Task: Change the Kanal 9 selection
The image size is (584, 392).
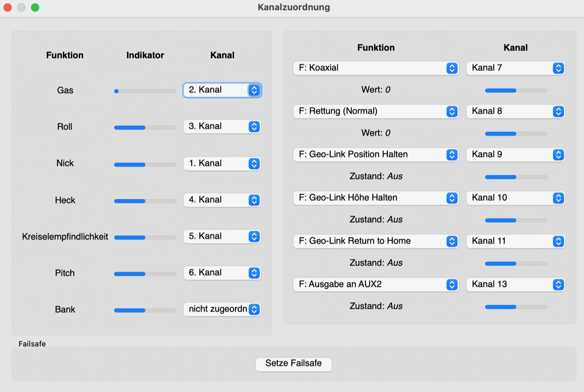Action: pyautogui.click(x=516, y=155)
